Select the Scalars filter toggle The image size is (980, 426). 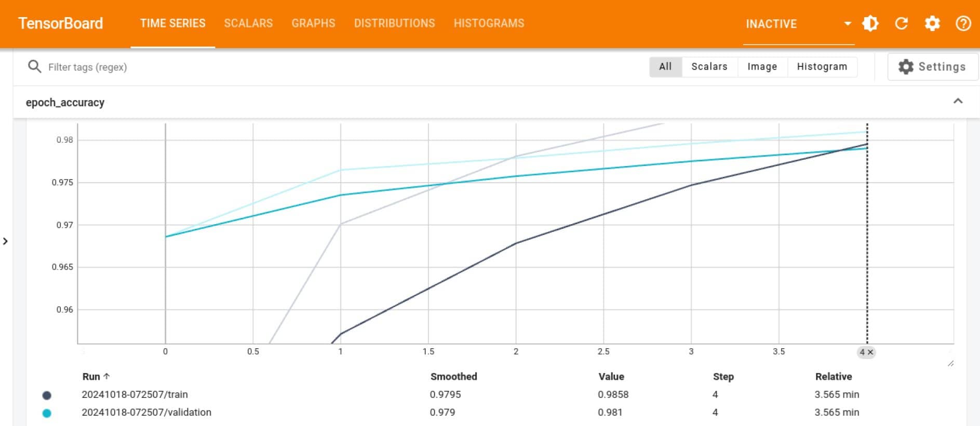tap(709, 66)
